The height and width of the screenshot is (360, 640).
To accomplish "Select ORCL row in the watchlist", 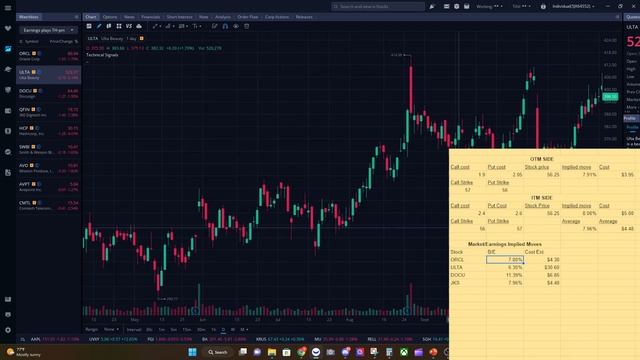I will pyautogui.click(x=49, y=56).
